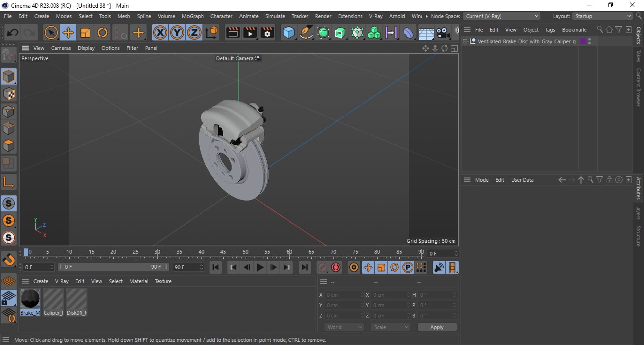Select the Scale tool in top toolbar
Screen dimensions: 644x345
click(x=85, y=33)
